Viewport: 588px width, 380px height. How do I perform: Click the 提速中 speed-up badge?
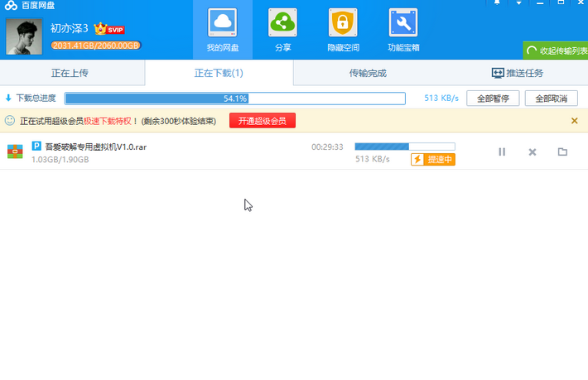(433, 159)
